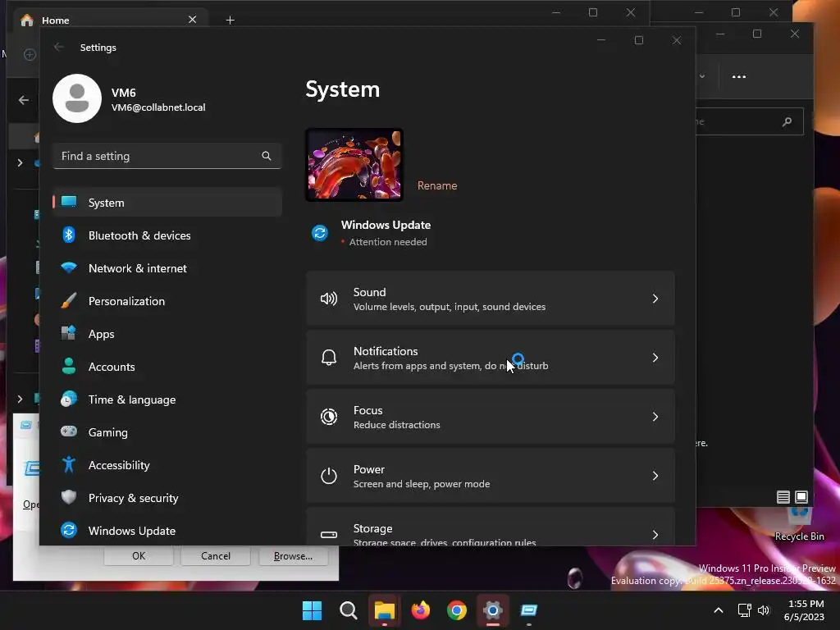This screenshot has height=630, width=840.
Task: Open File Explorer from taskbar
Action: (385, 610)
